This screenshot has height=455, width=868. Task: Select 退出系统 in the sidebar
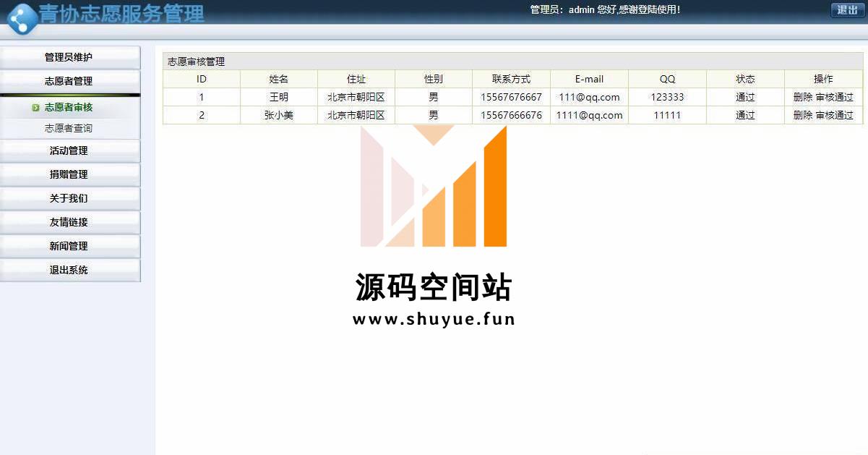click(69, 270)
